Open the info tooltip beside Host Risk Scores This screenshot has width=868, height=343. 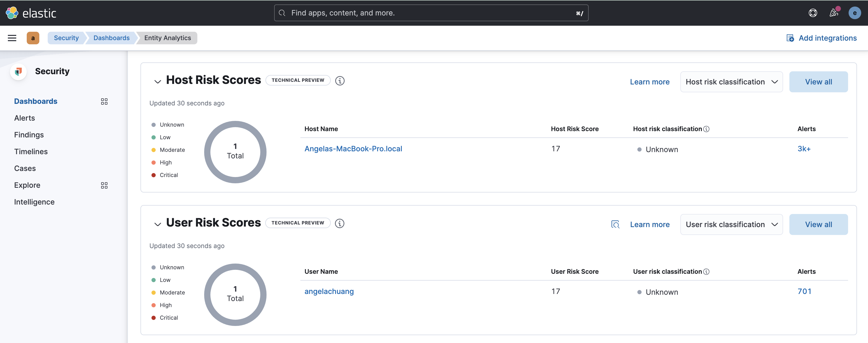[x=340, y=81]
